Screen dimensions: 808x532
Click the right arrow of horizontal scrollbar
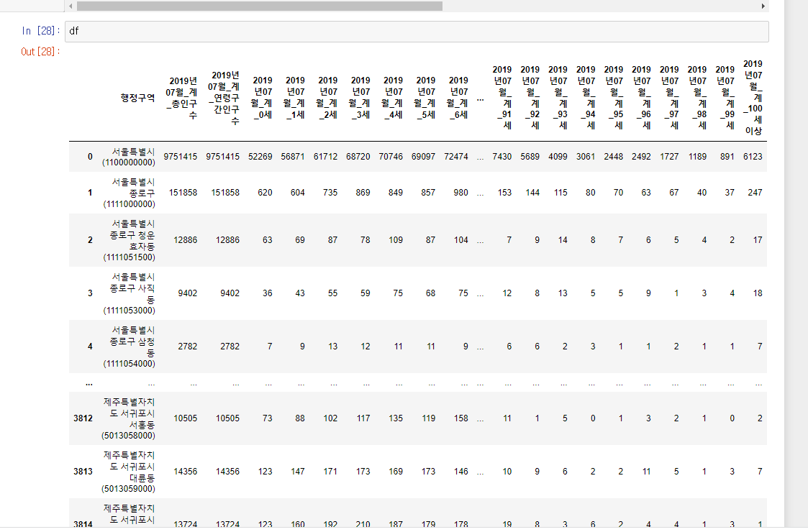coord(763,6)
